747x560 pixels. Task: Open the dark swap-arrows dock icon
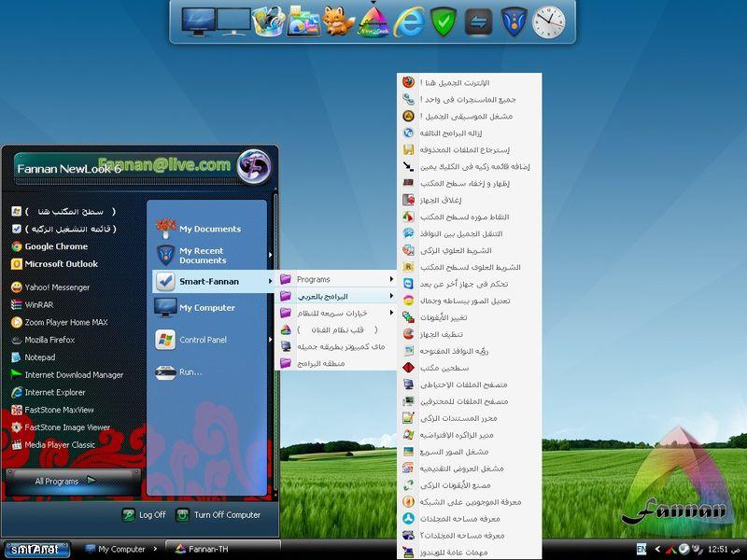478,22
